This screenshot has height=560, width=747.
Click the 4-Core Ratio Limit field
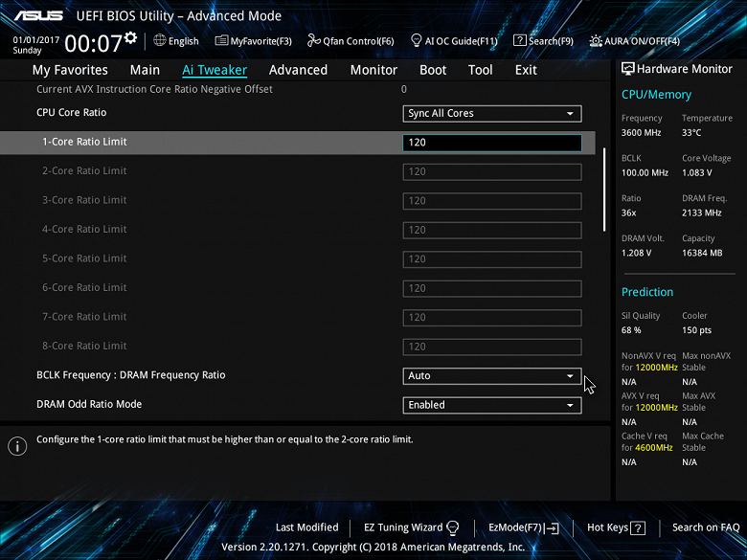pyautogui.click(x=492, y=230)
